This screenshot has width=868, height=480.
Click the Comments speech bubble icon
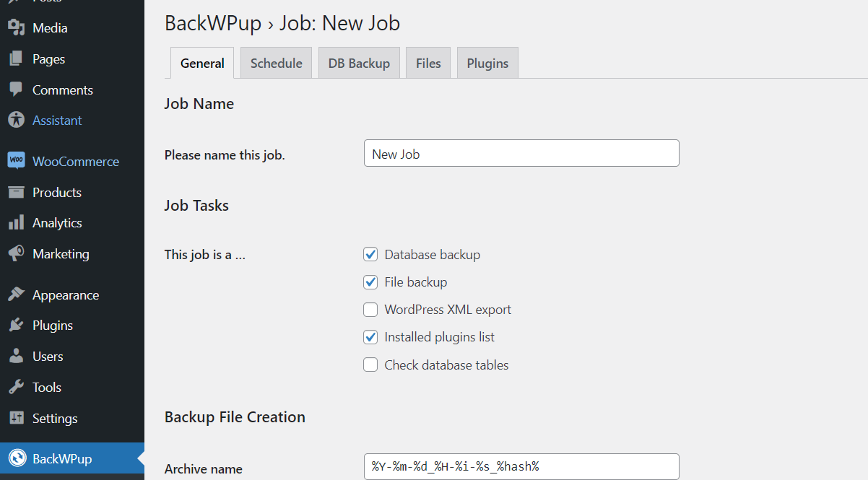(x=16, y=90)
